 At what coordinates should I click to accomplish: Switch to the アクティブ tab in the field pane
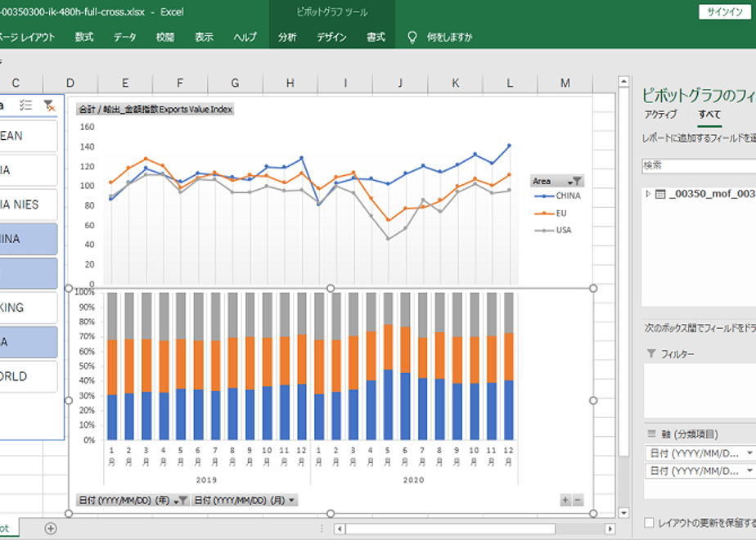(660, 115)
